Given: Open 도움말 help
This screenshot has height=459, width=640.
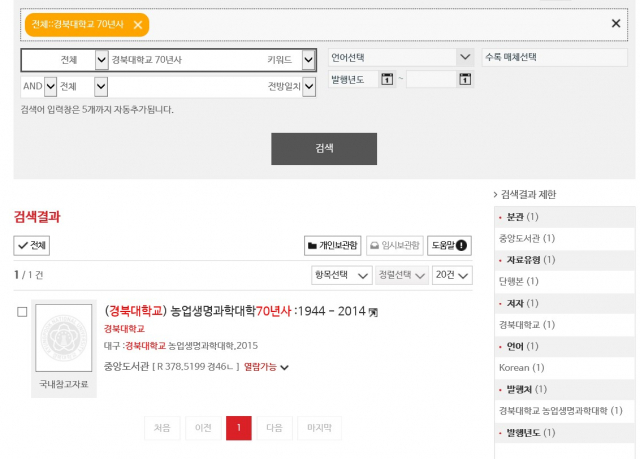Looking at the screenshot, I should pyautogui.click(x=449, y=246).
